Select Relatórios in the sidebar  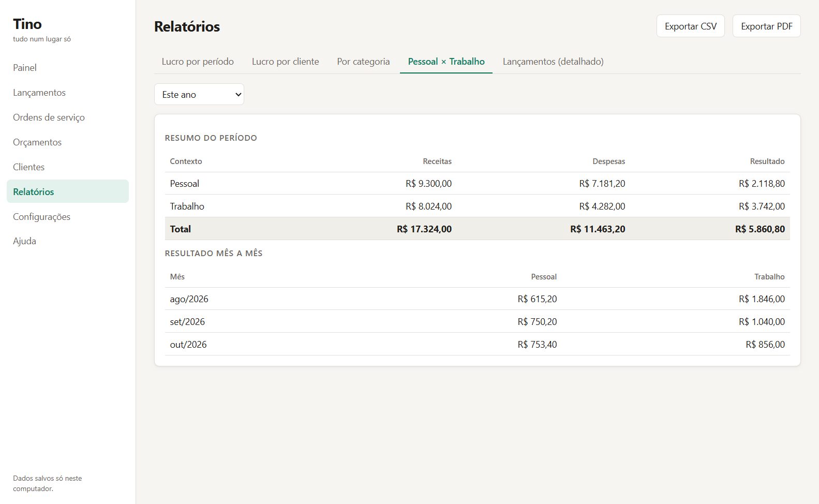point(67,191)
